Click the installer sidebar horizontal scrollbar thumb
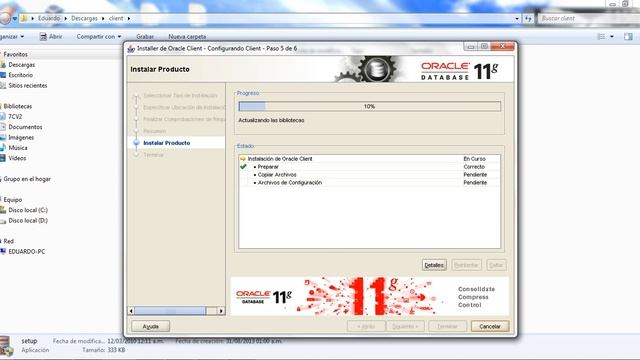The height and width of the screenshot is (360, 640). [x=170, y=311]
